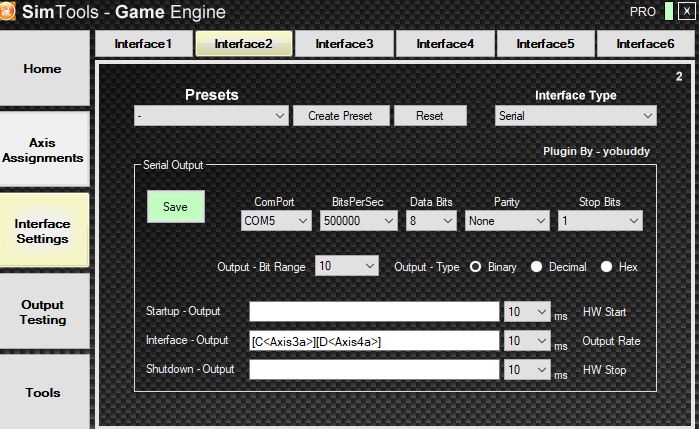699x429 pixels.
Task: Click the Create Preset button
Action: [x=340, y=116]
